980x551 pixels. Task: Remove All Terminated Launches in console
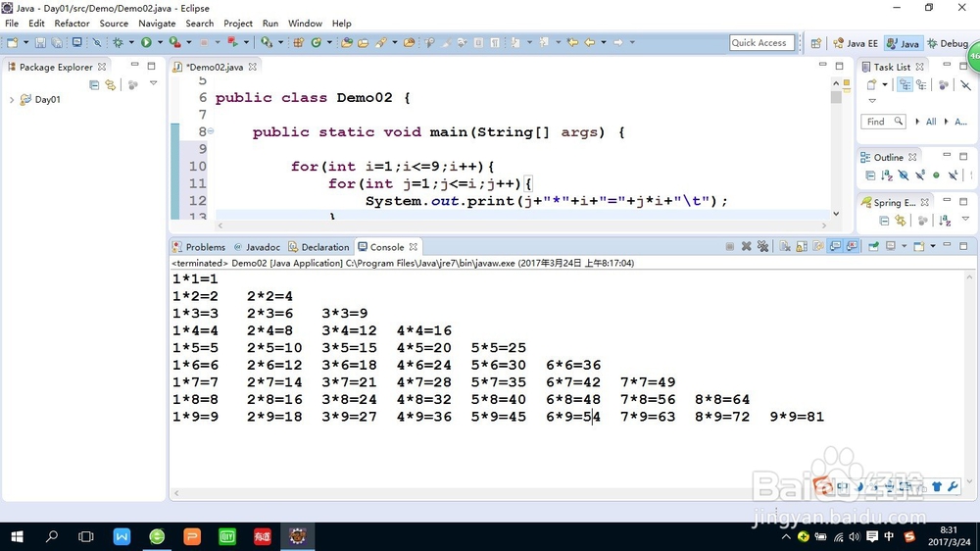click(762, 246)
